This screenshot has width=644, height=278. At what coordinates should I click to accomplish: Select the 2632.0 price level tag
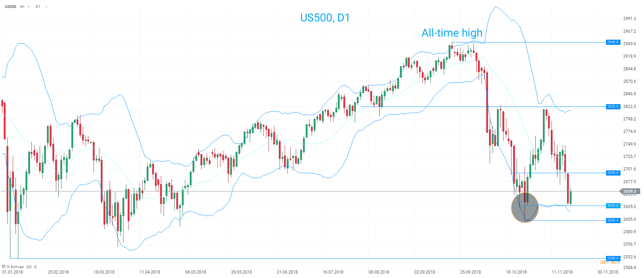613,206
